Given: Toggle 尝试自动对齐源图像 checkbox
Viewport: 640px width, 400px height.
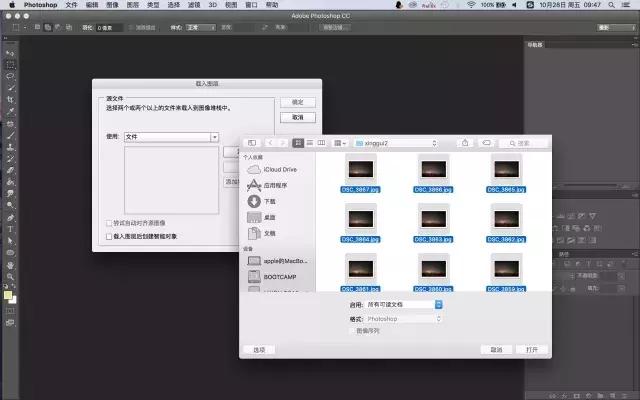Looking at the screenshot, I should [109, 222].
